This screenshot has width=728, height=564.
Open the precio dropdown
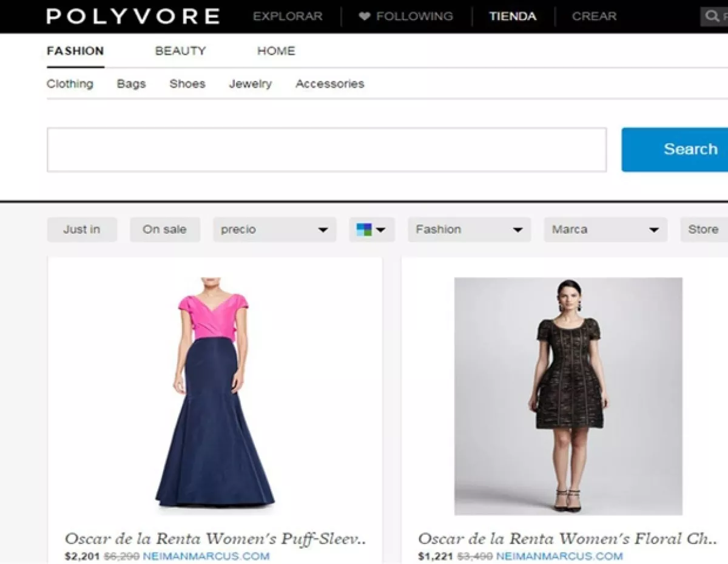tap(274, 229)
